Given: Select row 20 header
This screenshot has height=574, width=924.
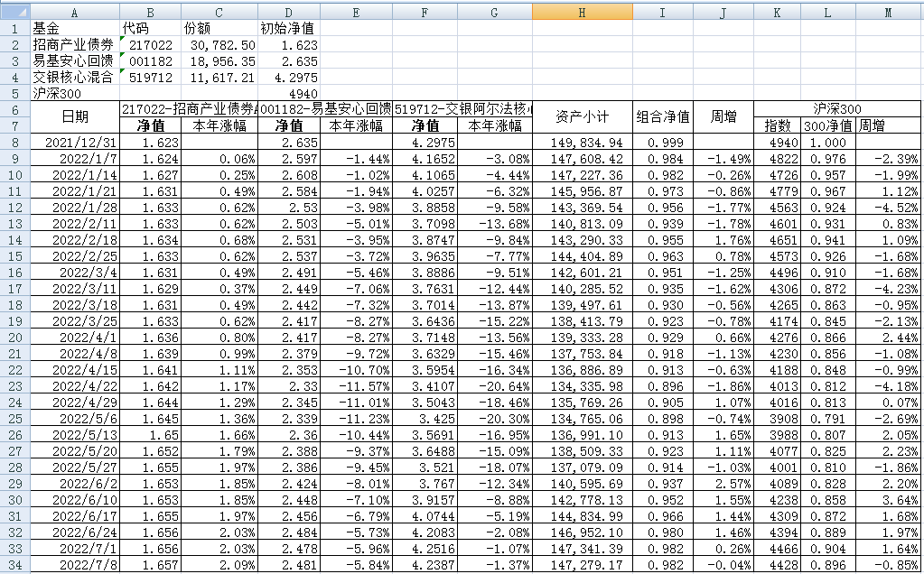Looking at the screenshot, I should coord(14,338).
